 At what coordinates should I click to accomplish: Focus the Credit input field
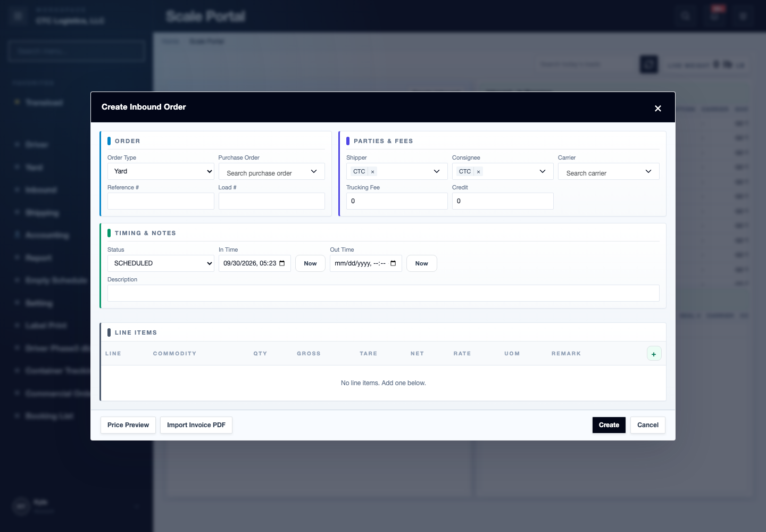(x=503, y=201)
